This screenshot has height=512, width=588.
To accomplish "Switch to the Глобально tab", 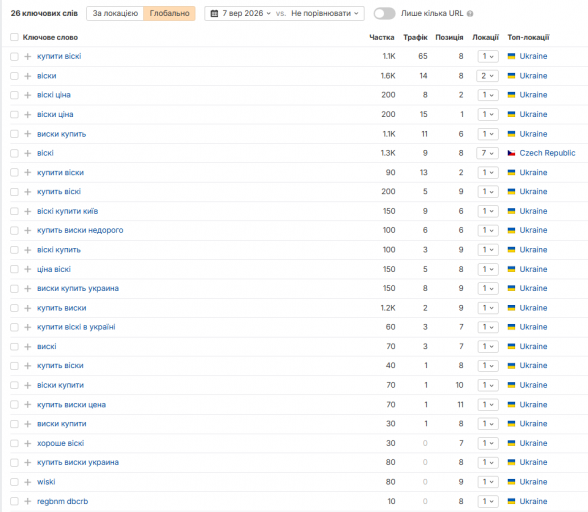I will [170, 14].
